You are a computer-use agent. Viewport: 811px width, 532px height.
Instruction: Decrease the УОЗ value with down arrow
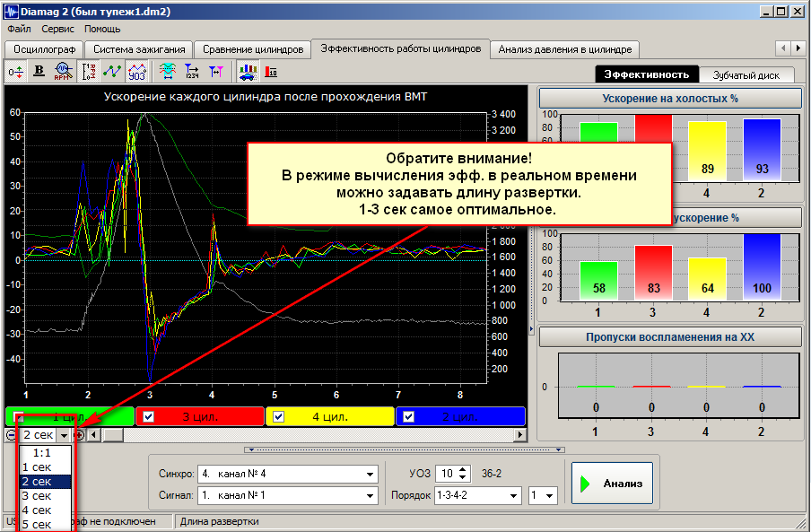[463, 477]
